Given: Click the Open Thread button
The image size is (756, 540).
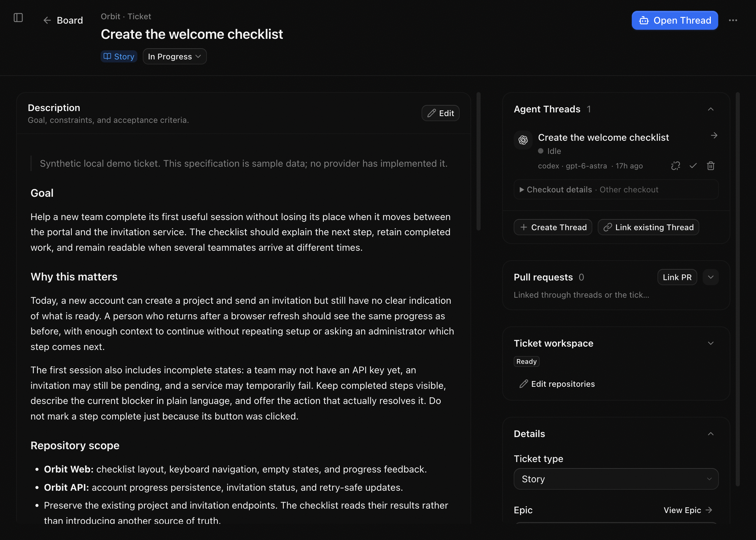Looking at the screenshot, I should click(x=675, y=20).
